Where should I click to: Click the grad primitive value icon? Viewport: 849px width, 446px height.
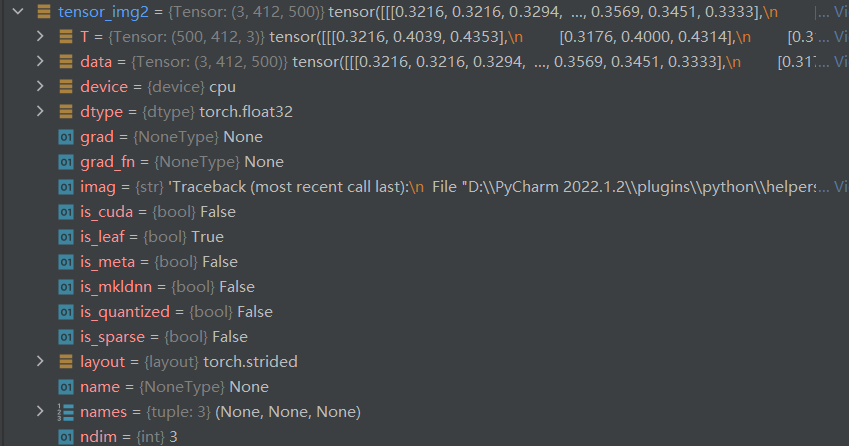click(x=66, y=137)
